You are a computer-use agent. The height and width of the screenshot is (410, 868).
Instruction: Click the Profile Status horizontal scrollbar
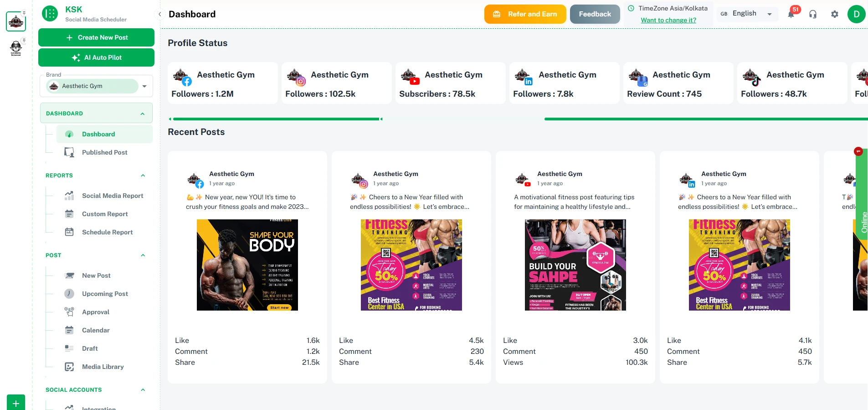[x=276, y=119]
